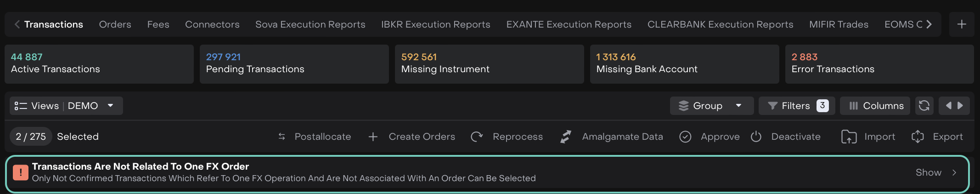Expand the Show error details chevron

(x=954, y=172)
